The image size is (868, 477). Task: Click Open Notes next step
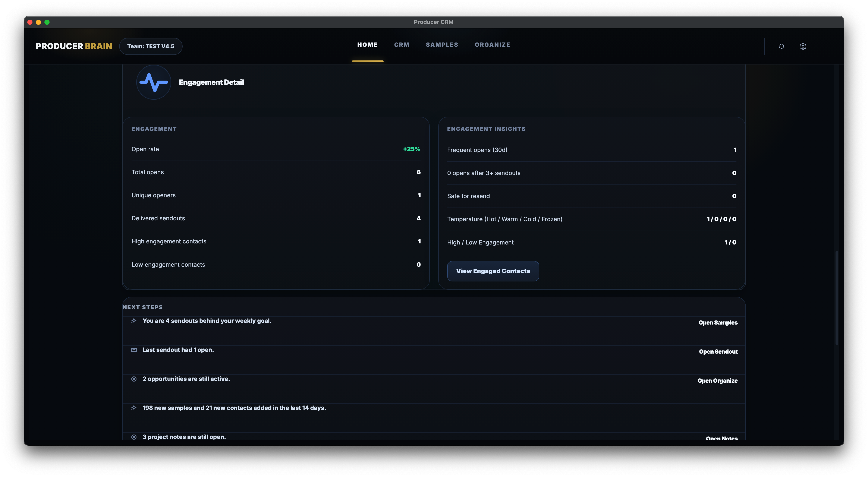click(x=722, y=438)
